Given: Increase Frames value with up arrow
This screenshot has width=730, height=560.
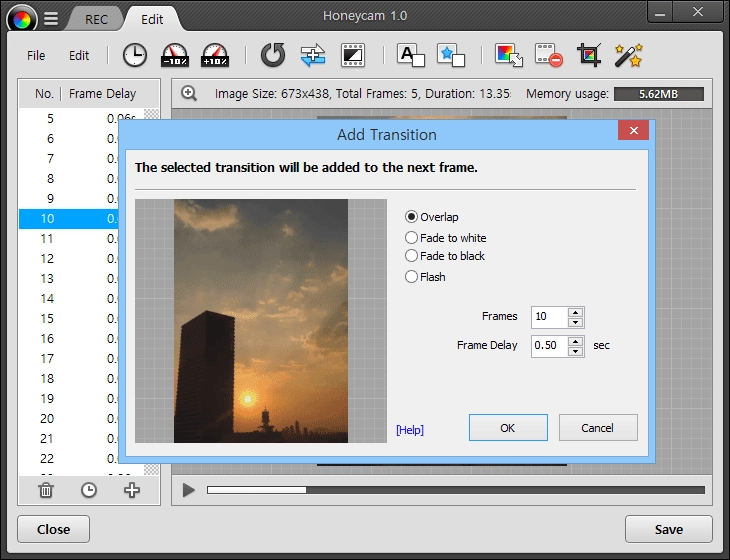Looking at the screenshot, I should pos(576,312).
